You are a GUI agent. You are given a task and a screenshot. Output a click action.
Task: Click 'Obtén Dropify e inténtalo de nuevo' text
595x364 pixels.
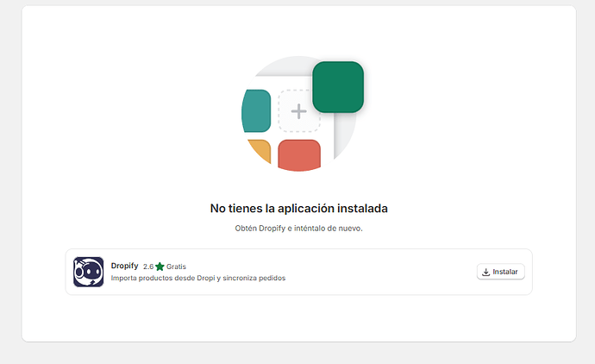[299, 229]
